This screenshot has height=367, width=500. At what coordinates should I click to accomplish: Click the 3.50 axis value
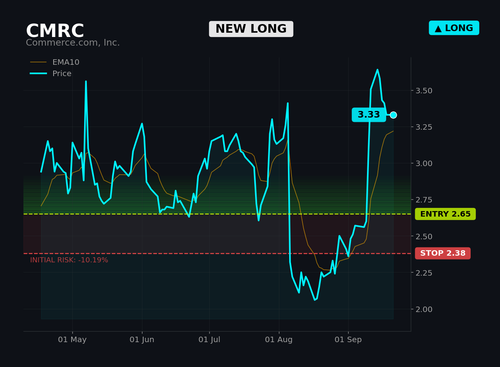pyautogui.click(x=424, y=91)
